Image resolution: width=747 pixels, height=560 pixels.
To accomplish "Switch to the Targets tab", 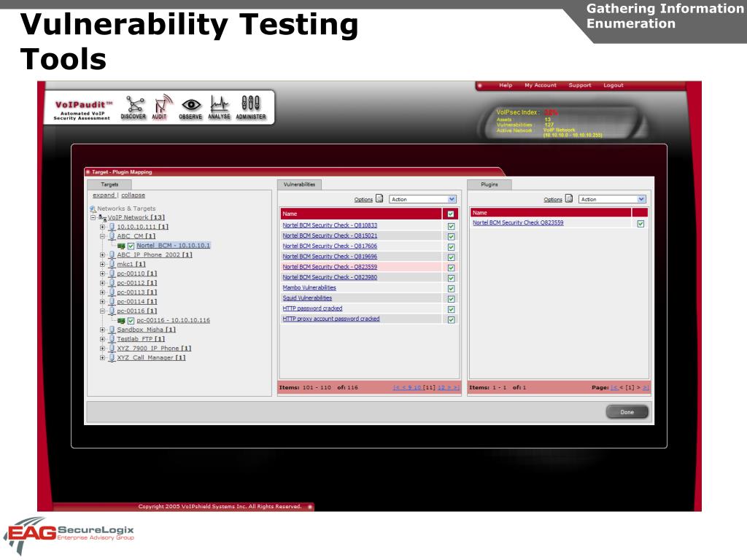I will coord(109,184).
